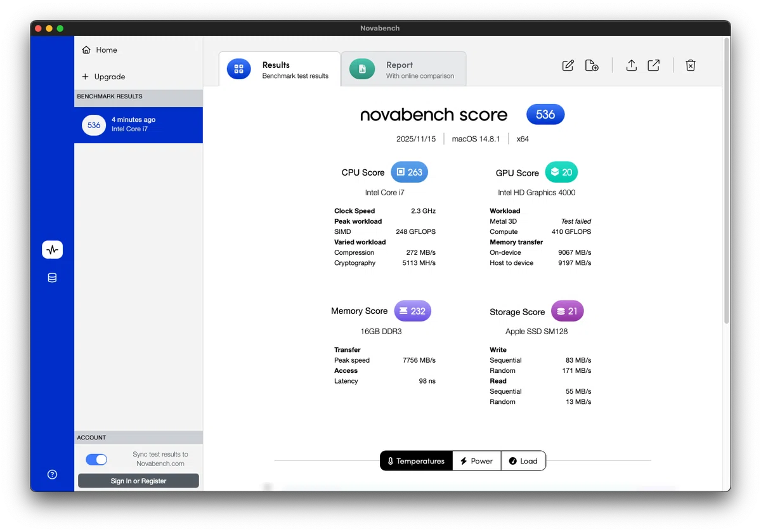Click the CPU Score 263 badge
761x532 pixels.
pyautogui.click(x=409, y=172)
